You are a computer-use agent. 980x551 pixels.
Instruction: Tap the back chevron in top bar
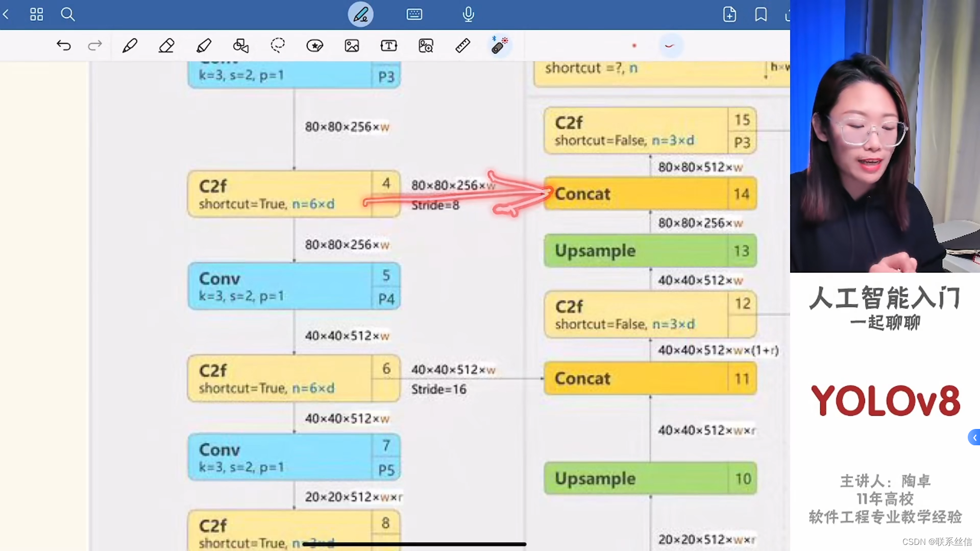tap(6, 14)
